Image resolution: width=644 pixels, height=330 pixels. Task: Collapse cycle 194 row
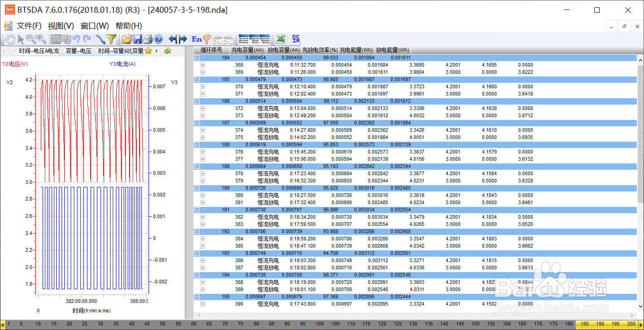click(197, 275)
